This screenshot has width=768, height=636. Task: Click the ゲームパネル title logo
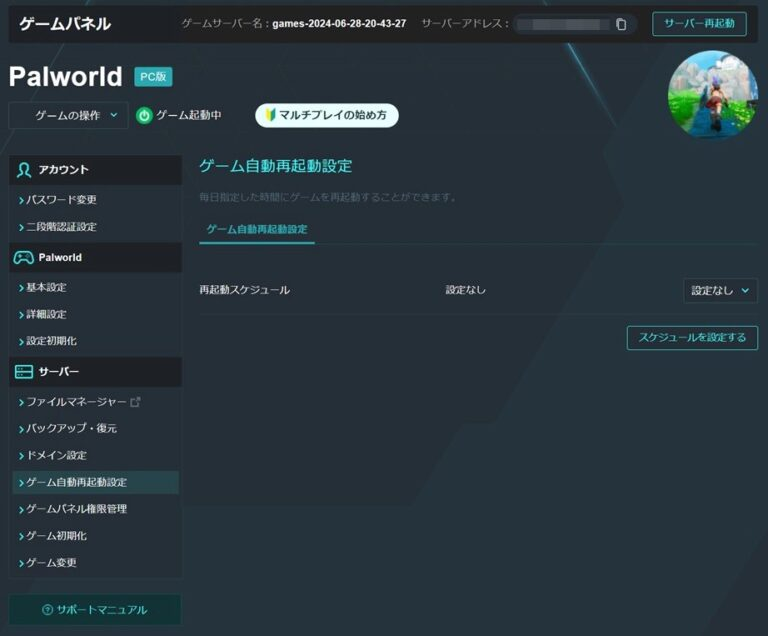(x=65, y=24)
